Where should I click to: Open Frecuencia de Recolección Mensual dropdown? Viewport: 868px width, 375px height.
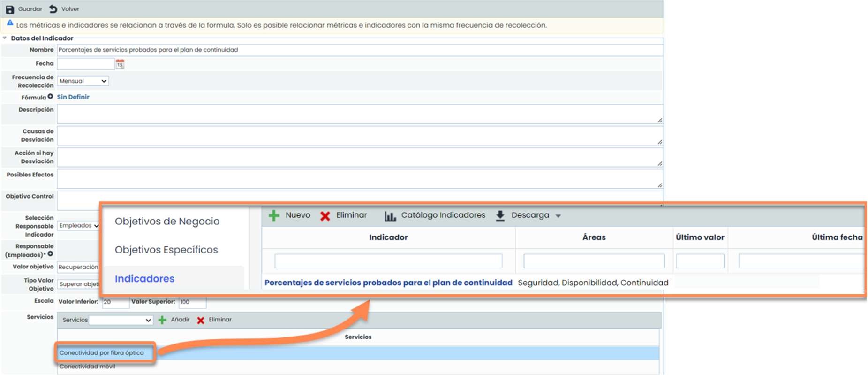pyautogui.click(x=83, y=81)
